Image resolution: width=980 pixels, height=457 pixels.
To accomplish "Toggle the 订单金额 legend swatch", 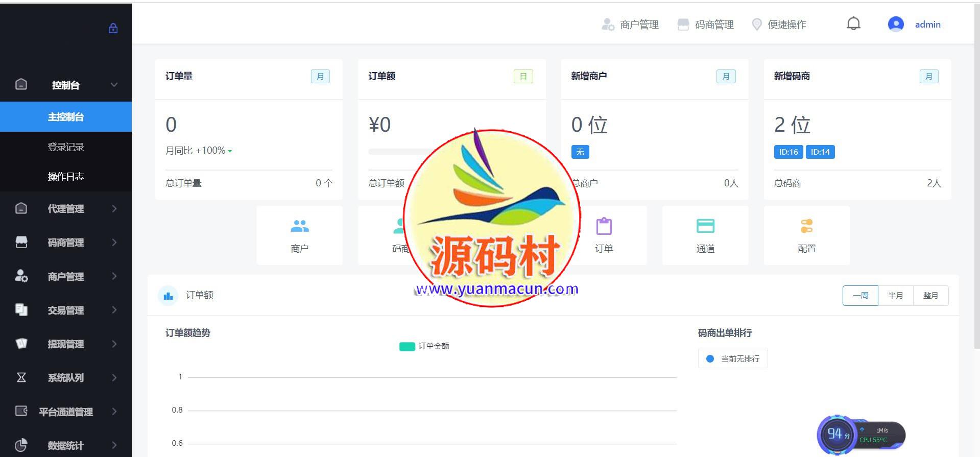I will (x=407, y=347).
